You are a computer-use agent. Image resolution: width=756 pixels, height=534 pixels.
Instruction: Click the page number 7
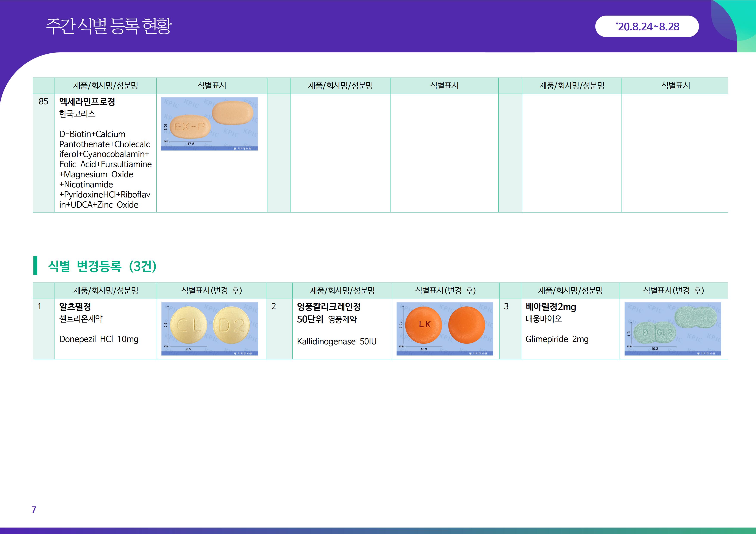[x=34, y=510]
